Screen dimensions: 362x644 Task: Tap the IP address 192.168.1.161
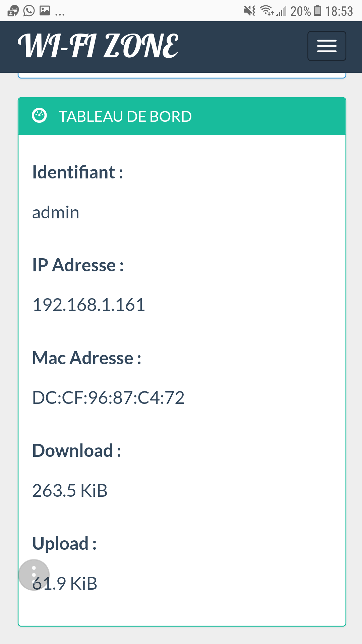pos(89,305)
